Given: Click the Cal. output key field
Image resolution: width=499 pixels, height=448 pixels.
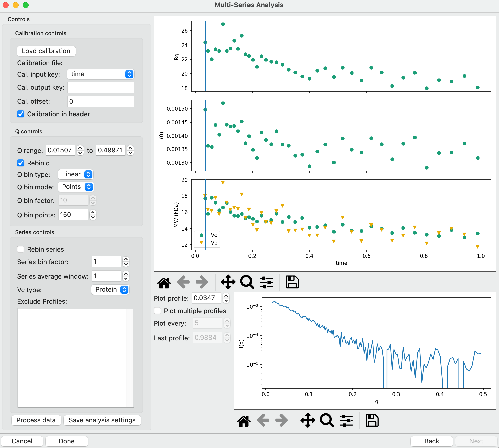Looking at the screenshot, I should [101, 87].
